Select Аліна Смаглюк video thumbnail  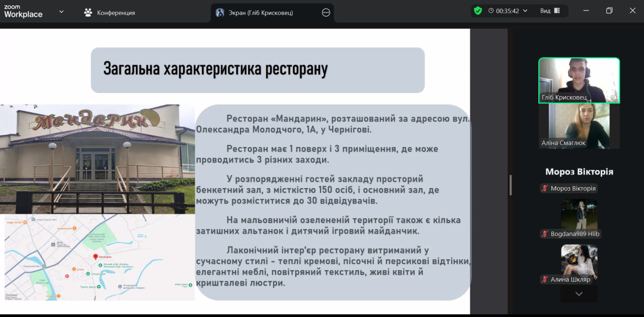pyautogui.click(x=579, y=126)
